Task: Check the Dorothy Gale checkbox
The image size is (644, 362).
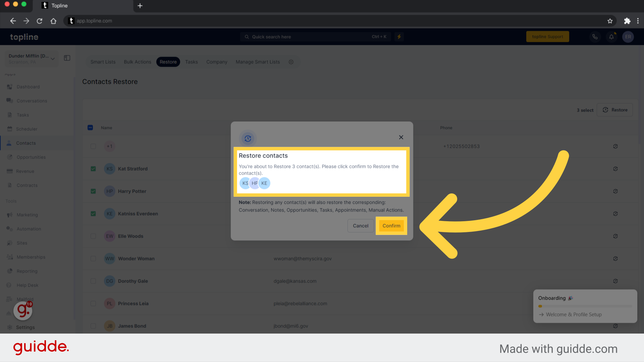Action: point(93,281)
